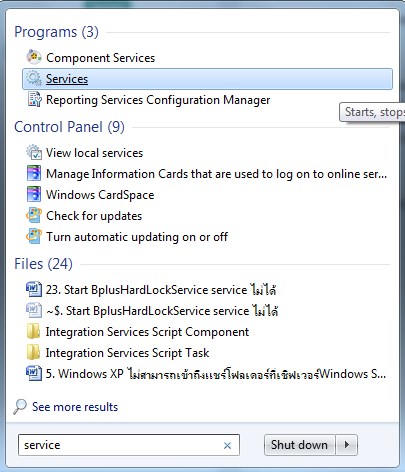Click the Integration Services Script Component folder icon

tap(33, 332)
